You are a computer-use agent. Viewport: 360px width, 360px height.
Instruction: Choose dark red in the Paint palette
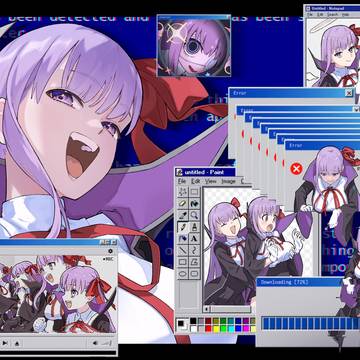pyautogui.click(x=208, y=321)
